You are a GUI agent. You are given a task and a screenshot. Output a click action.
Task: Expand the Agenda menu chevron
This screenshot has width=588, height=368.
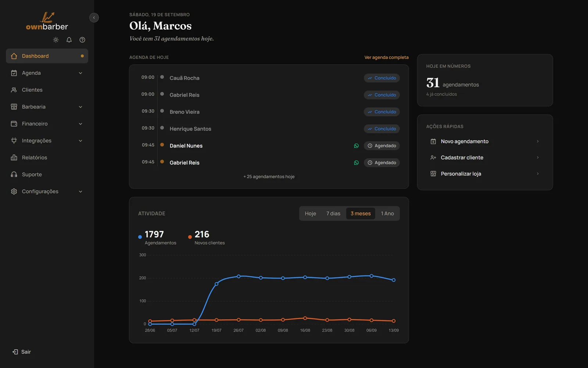[80, 73]
